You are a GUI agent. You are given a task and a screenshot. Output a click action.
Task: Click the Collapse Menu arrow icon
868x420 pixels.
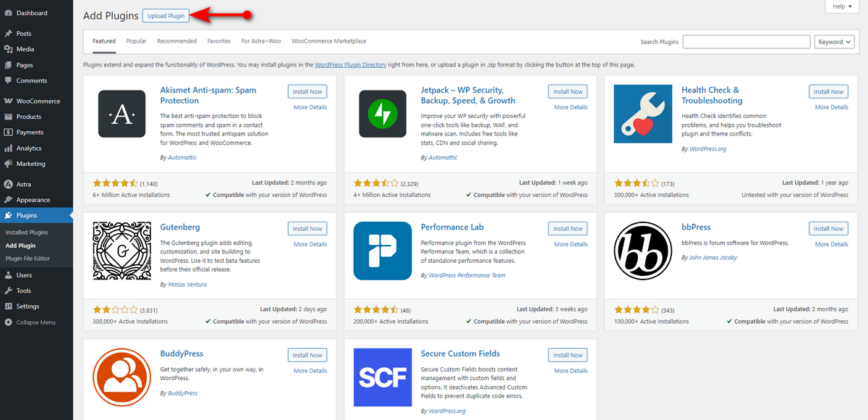click(8, 322)
